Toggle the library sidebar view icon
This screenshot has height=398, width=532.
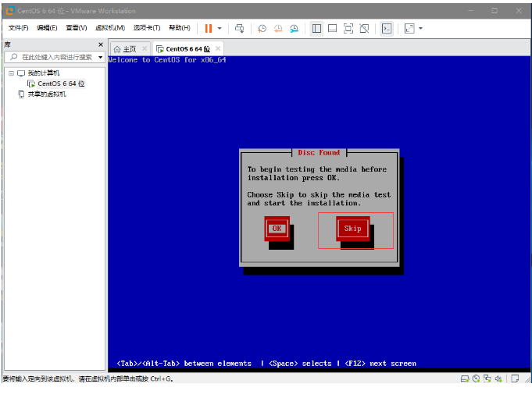click(x=316, y=28)
